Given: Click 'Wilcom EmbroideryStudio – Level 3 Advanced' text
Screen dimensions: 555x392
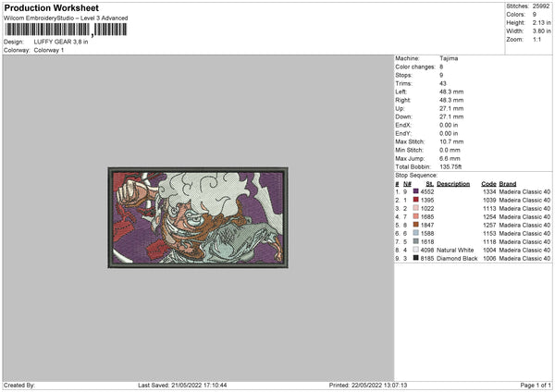Looking at the screenshot, I should point(66,18).
